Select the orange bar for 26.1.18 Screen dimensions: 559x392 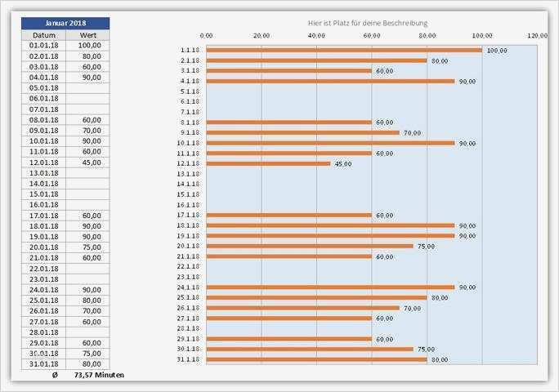tap(302, 308)
